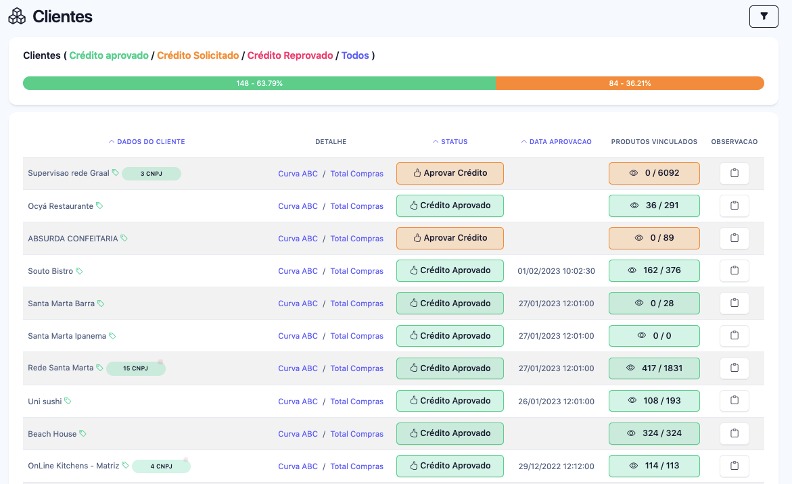This screenshot has height=484, width=792.
Task: Click green approved segment of progress bar
Action: click(x=259, y=83)
